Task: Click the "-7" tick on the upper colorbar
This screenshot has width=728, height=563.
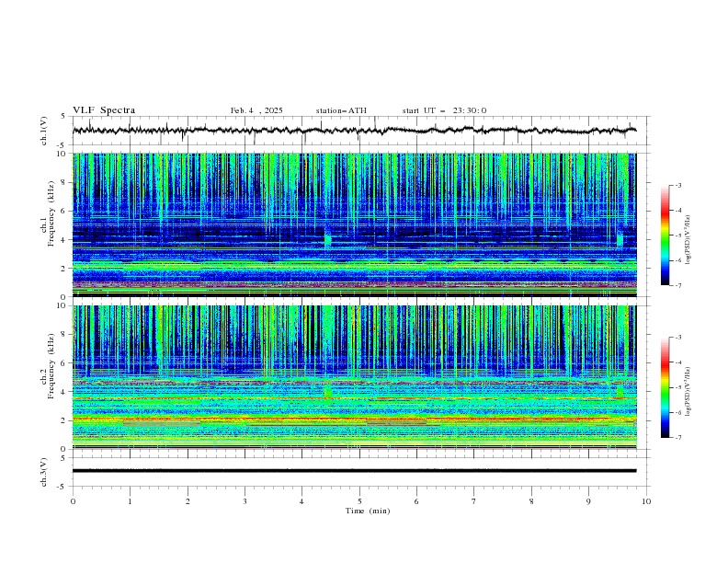Action: pos(678,286)
